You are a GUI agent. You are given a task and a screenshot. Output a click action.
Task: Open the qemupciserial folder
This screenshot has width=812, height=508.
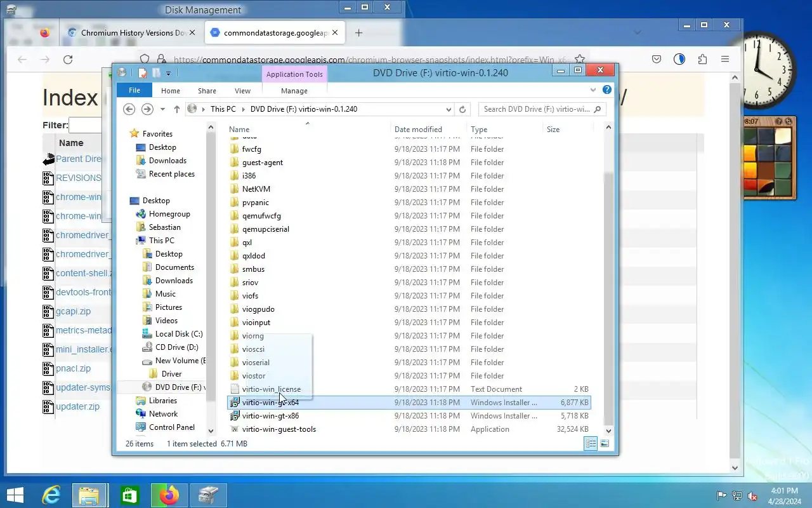pos(265,229)
